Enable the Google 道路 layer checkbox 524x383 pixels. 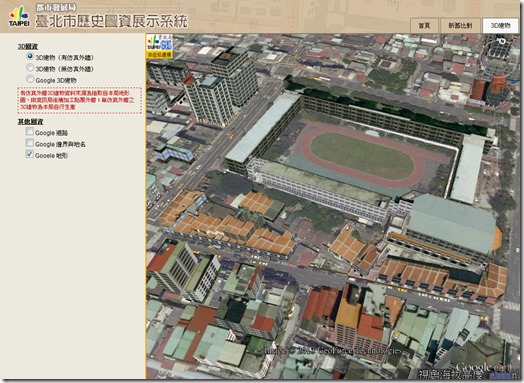click(30, 132)
